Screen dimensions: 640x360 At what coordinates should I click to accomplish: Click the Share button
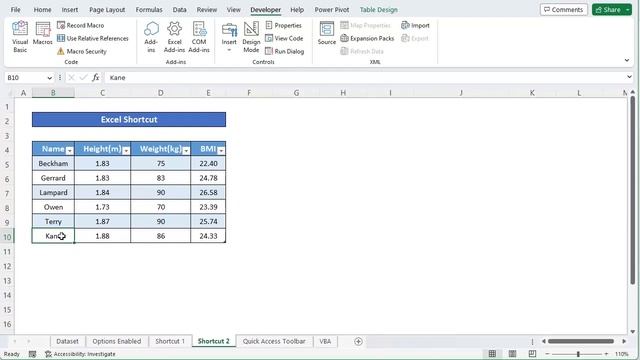[x=608, y=9]
